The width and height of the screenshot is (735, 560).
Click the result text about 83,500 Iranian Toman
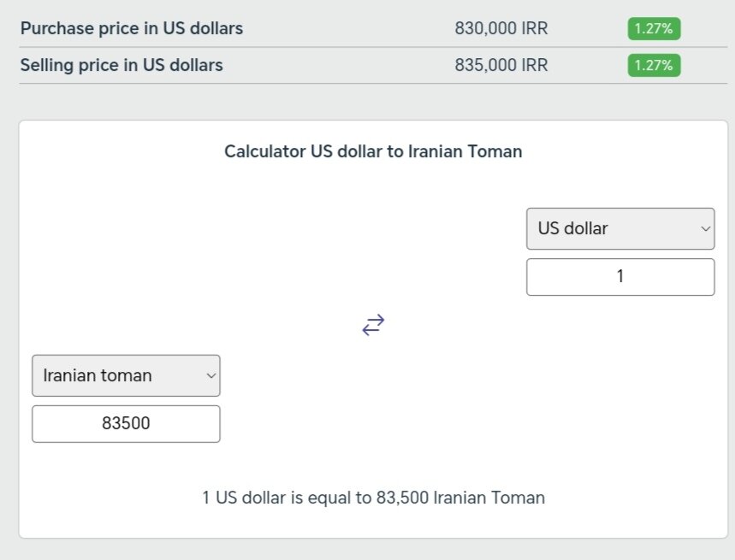click(x=373, y=498)
